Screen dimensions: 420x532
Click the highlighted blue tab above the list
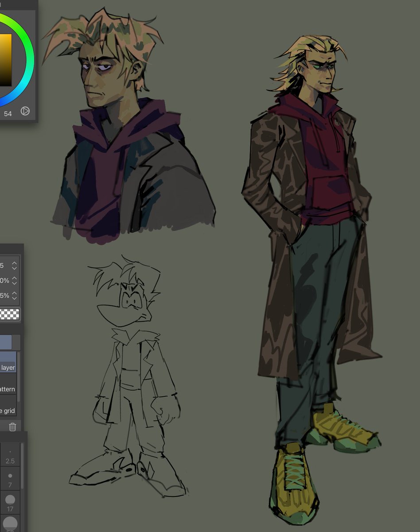6,342
